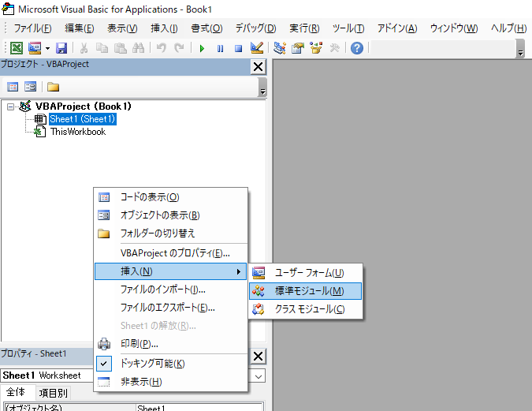Open the 挿入(I) menu in menu bar
Screen dimensions: 532x411
(x=164, y=28)
